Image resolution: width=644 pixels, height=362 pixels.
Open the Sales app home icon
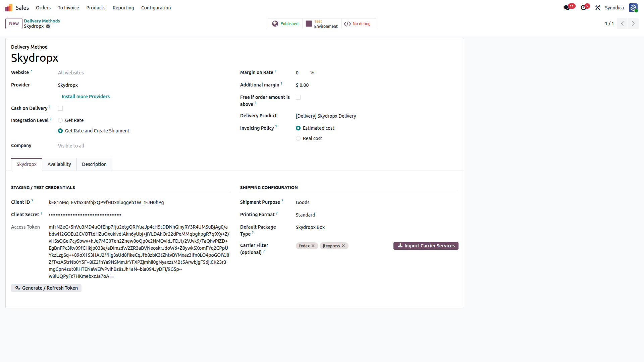9,8
